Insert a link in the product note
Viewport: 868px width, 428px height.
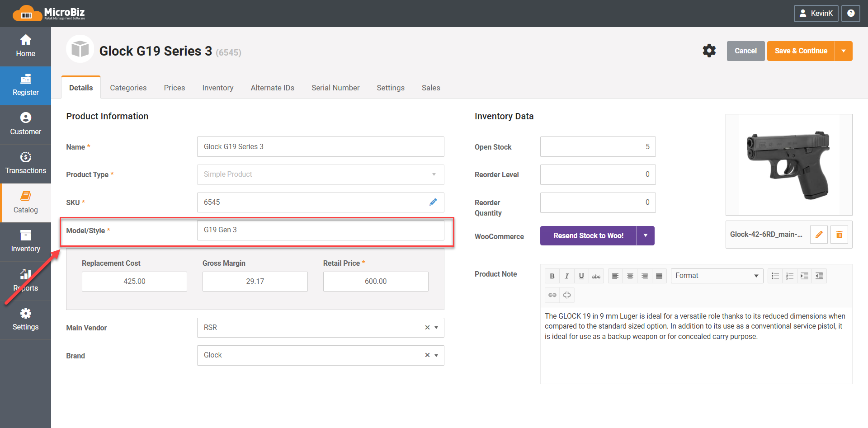click(x=552, y=295)
